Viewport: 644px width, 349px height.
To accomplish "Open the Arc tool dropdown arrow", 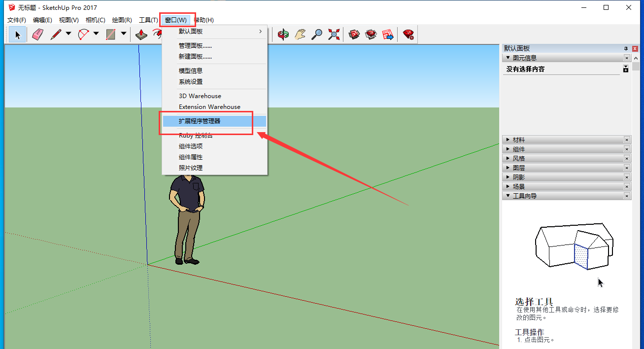I will [x=96, y=35].
